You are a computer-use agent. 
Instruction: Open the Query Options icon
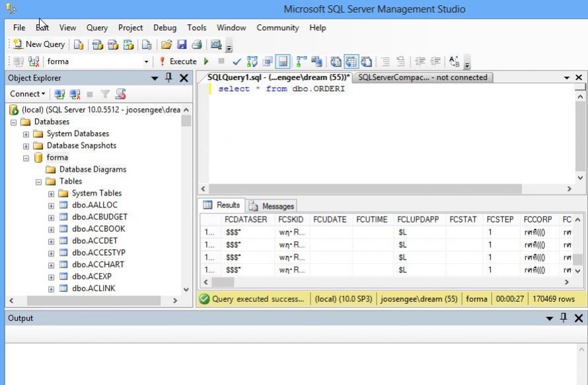(x=268, y=61)
